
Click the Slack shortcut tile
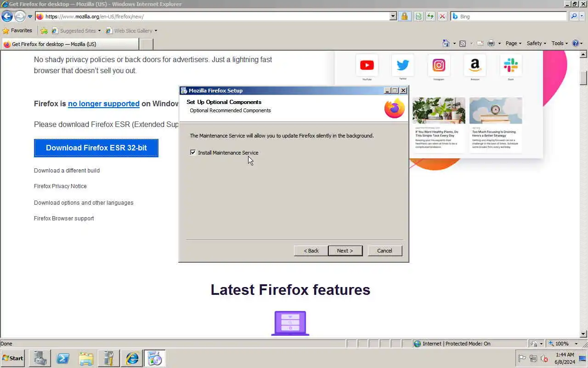tap(510, 65)
